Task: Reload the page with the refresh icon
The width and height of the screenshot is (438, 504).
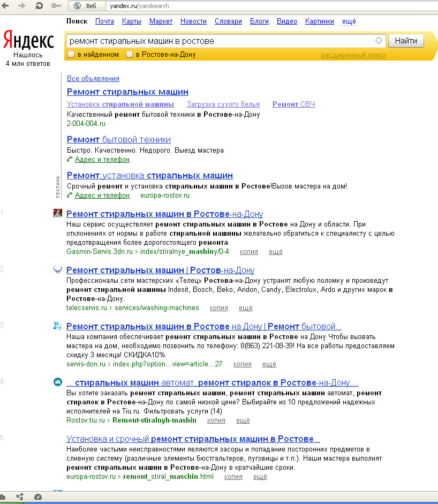Action: pos(39,5)
